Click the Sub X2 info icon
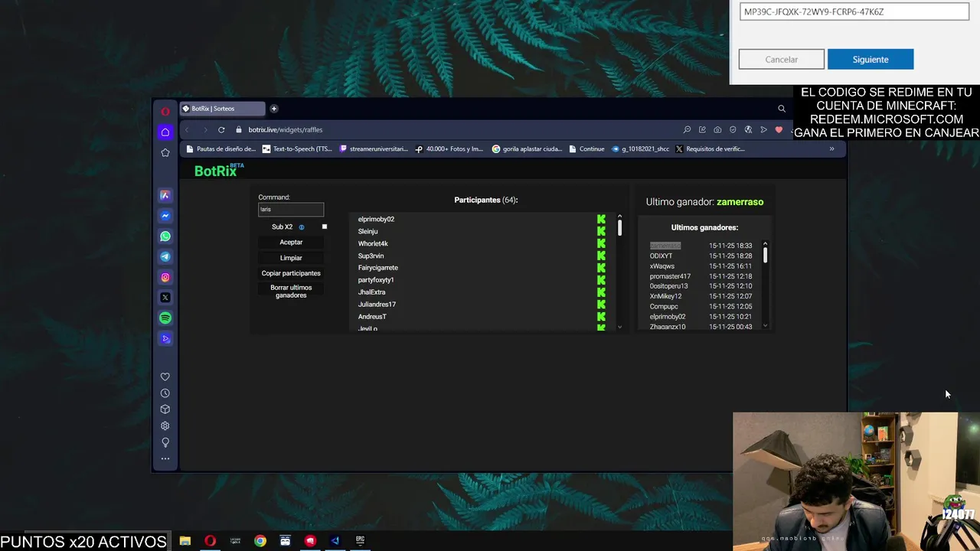 click(302, 227)
